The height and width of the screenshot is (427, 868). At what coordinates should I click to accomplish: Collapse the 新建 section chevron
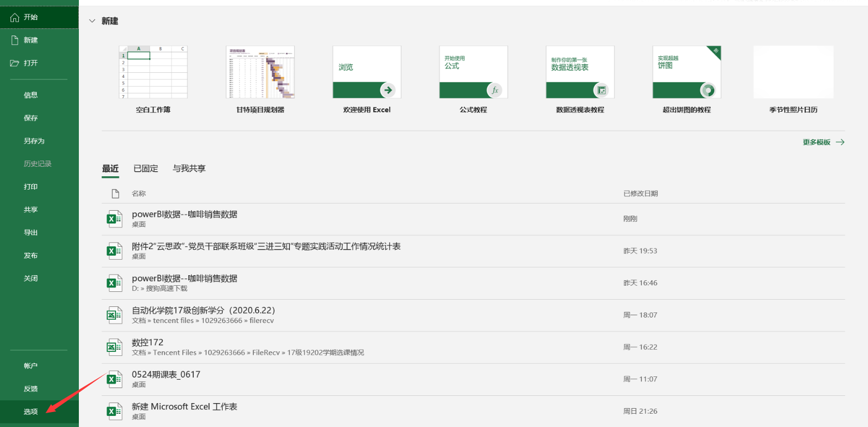(x=92, y=21)
